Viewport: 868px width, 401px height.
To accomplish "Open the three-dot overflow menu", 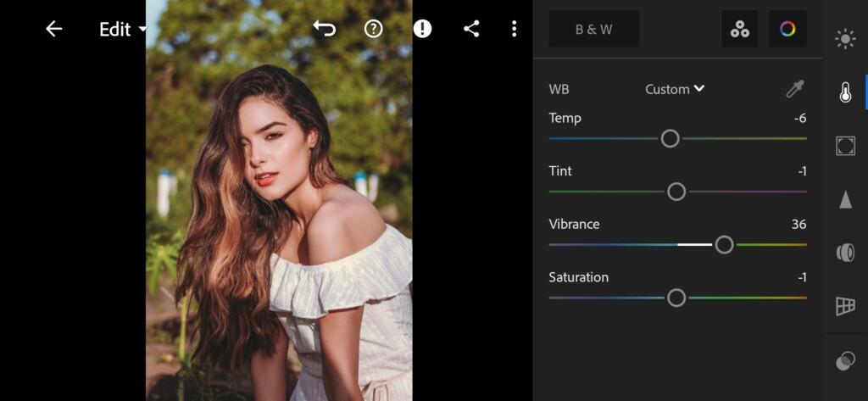I will [515, 29].
